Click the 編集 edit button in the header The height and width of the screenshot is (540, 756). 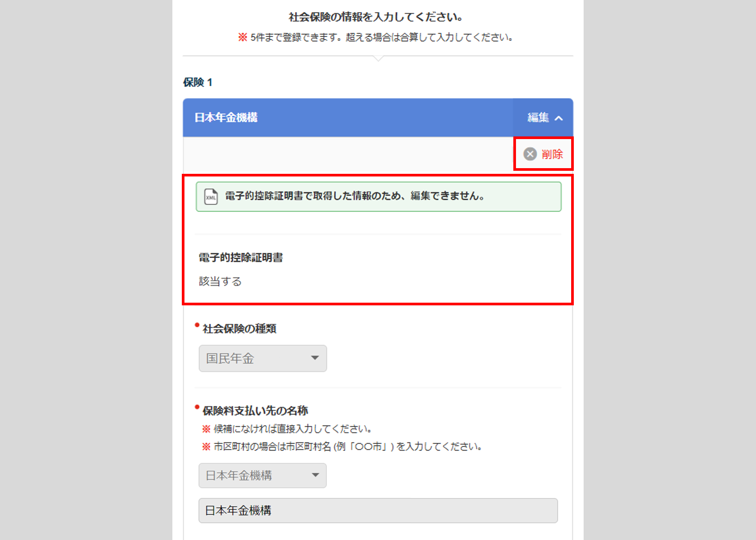click(x=538, y=118)
